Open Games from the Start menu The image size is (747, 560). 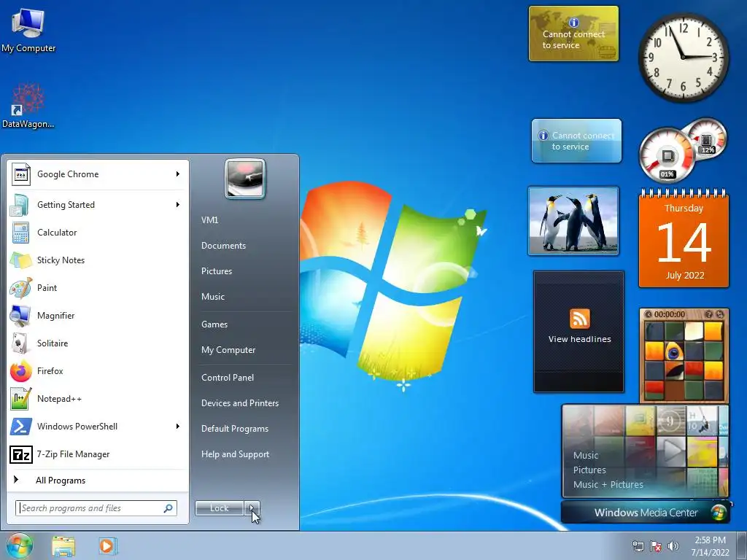point(214,324)
